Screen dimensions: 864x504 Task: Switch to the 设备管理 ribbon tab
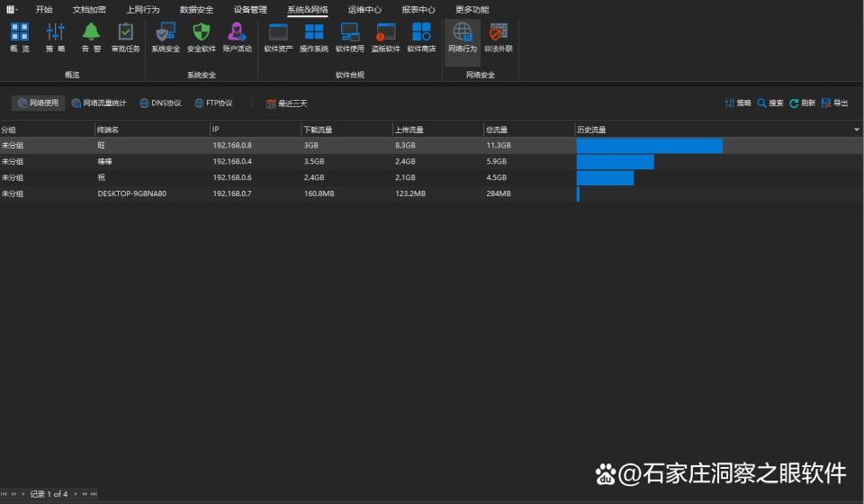[250, 9]
